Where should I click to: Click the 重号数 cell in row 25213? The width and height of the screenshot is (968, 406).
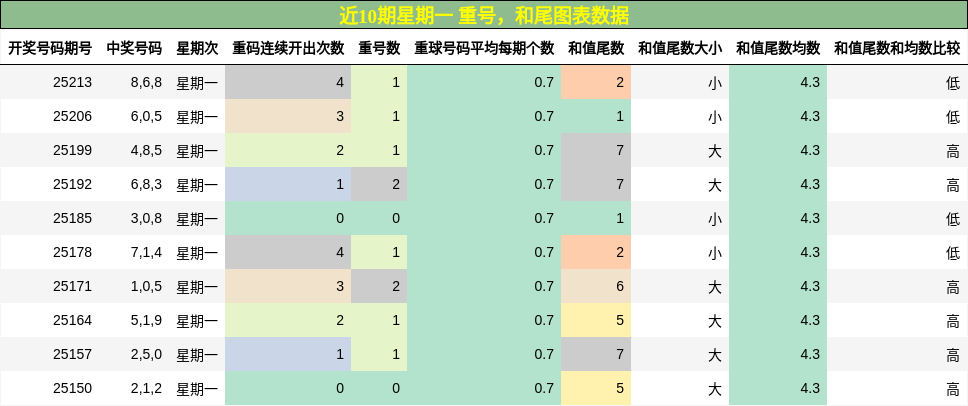[x=379, y=83]
